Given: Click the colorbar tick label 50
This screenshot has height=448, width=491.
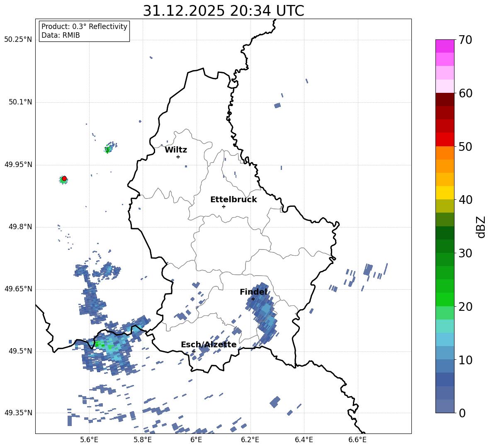Looking at the screenshot, I should 465,147.
